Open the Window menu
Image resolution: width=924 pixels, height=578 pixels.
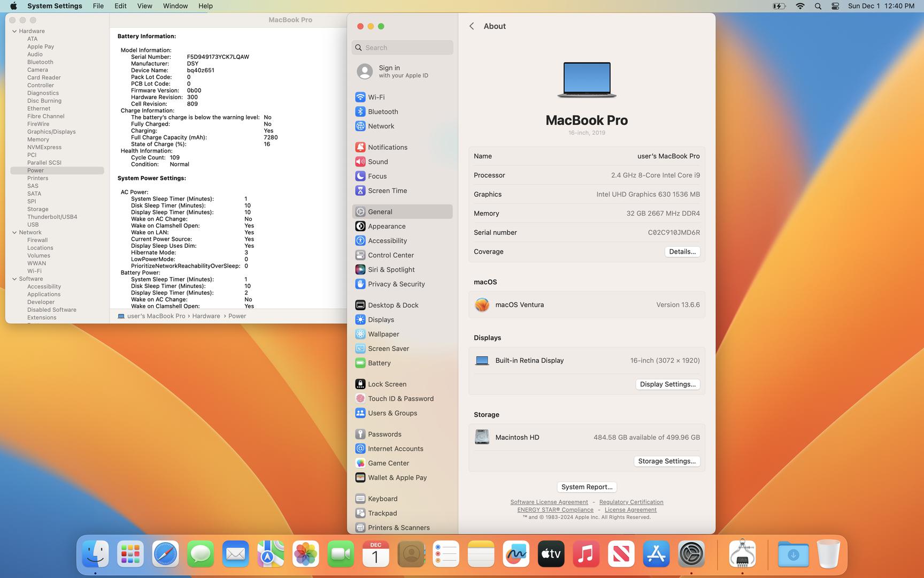[175, 6]
